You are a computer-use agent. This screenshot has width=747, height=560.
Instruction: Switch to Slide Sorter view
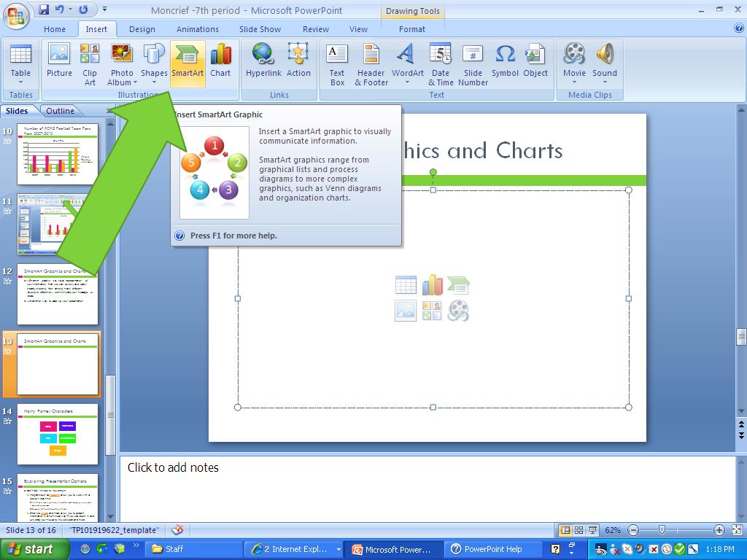[578, 530]
